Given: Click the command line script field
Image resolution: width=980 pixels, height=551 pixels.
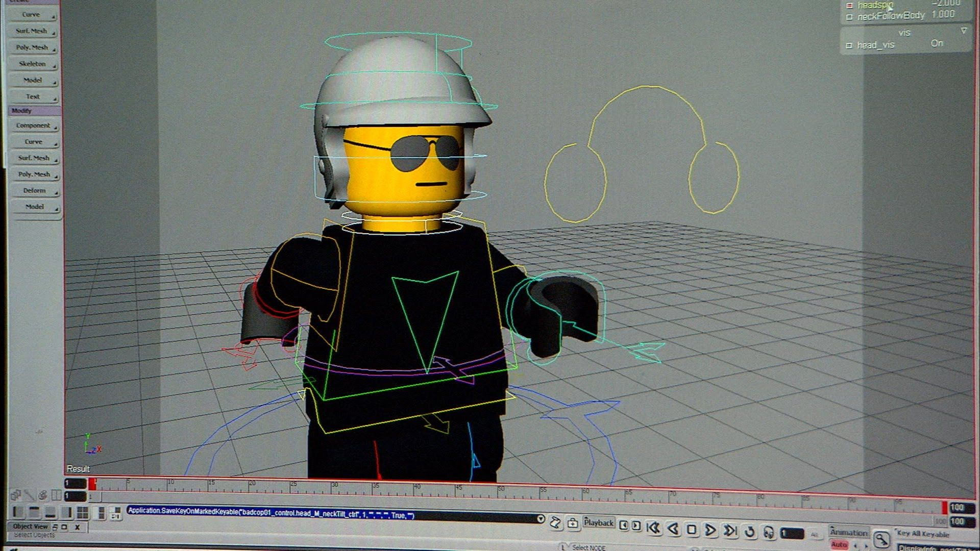Looking at the screenshot, I should tap(331, 514).
